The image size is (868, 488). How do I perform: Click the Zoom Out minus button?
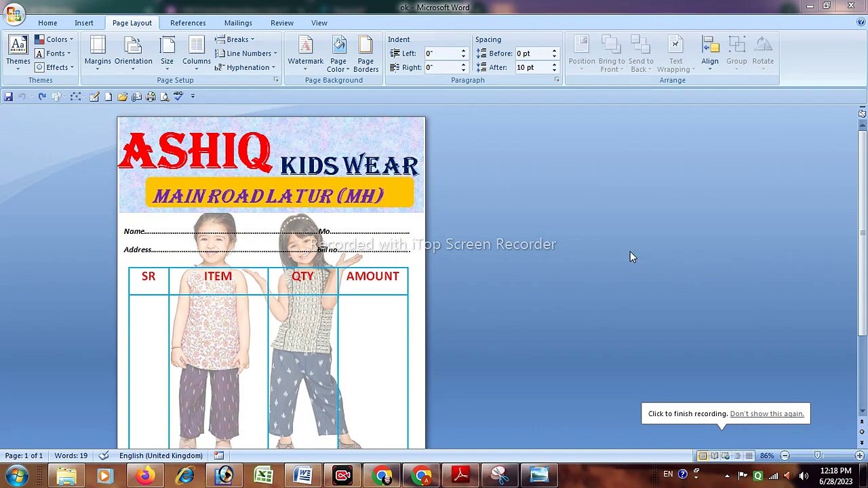pos(785,455)
